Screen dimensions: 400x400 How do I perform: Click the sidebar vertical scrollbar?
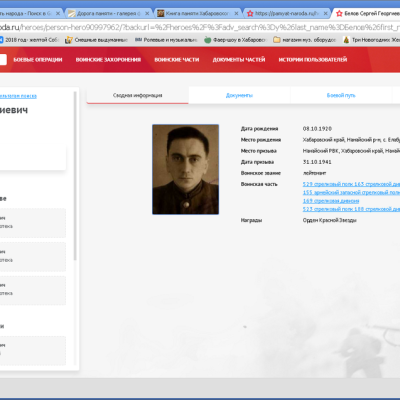[75, 176]
